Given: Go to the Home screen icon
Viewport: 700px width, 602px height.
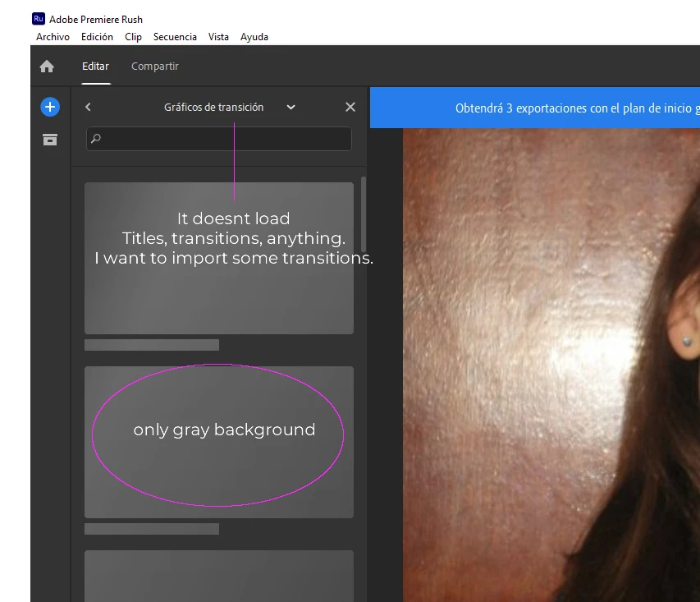Looking at the screenshot, I should pos(47,67).
